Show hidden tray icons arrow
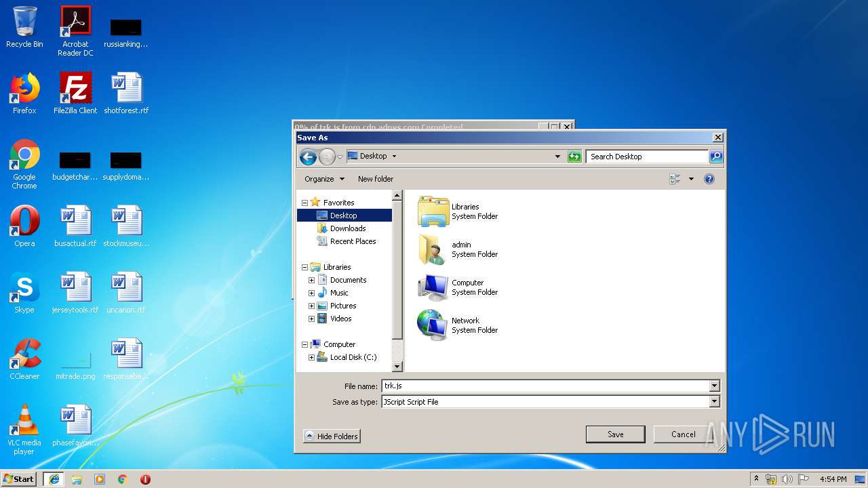Screen dimensions: 868x488 [756, 479]
